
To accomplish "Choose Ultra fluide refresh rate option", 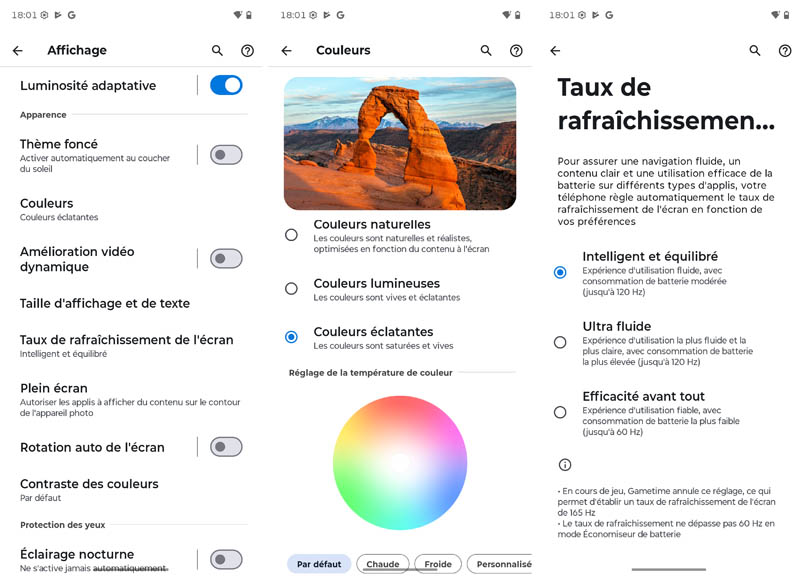I will click(x=560, y=342).
